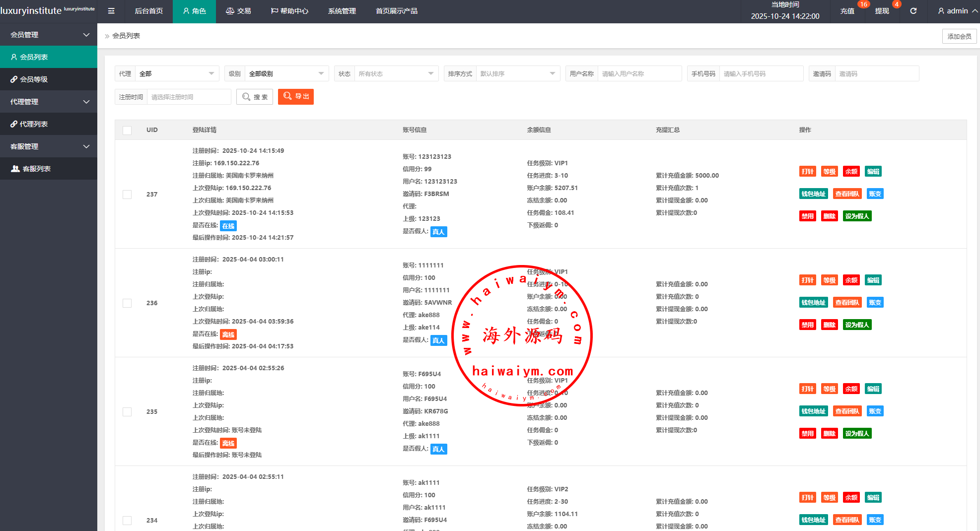Switch to 系统管理 top menu
The width and height of the screenshot is (980, 531).
[342, 11]
